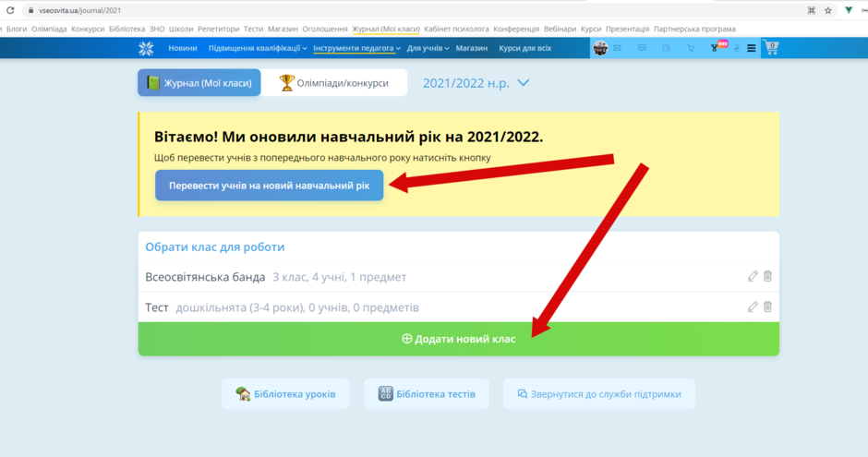Select the Журнал (Мої класи) tab
Viewport: 868px width, 457px height.
pyautogui.click(x=199, y=82)
